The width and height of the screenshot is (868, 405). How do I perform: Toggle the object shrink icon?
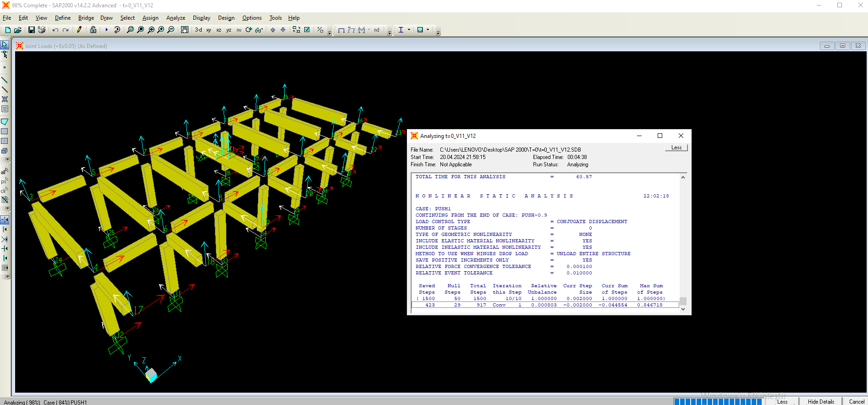[297, 30]
